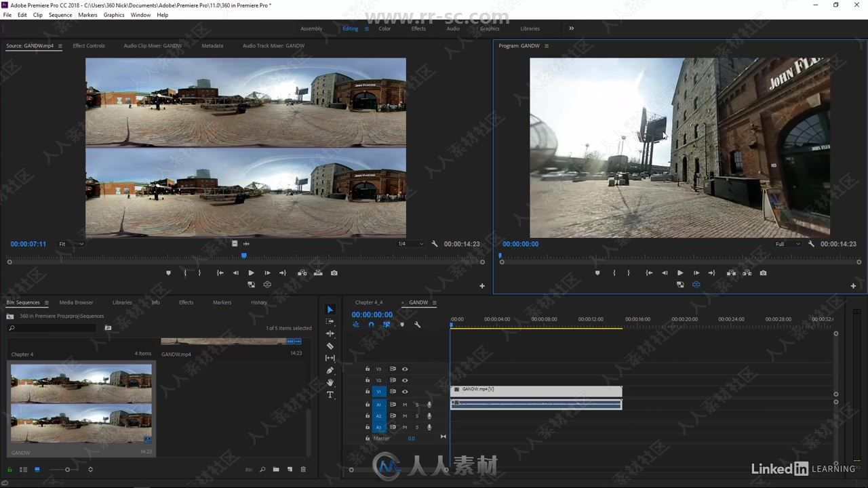Image resolution: width=868 pixels, height=488 pixels.
Task: Open the Sequence menu
Action: [x=60, y=15]
